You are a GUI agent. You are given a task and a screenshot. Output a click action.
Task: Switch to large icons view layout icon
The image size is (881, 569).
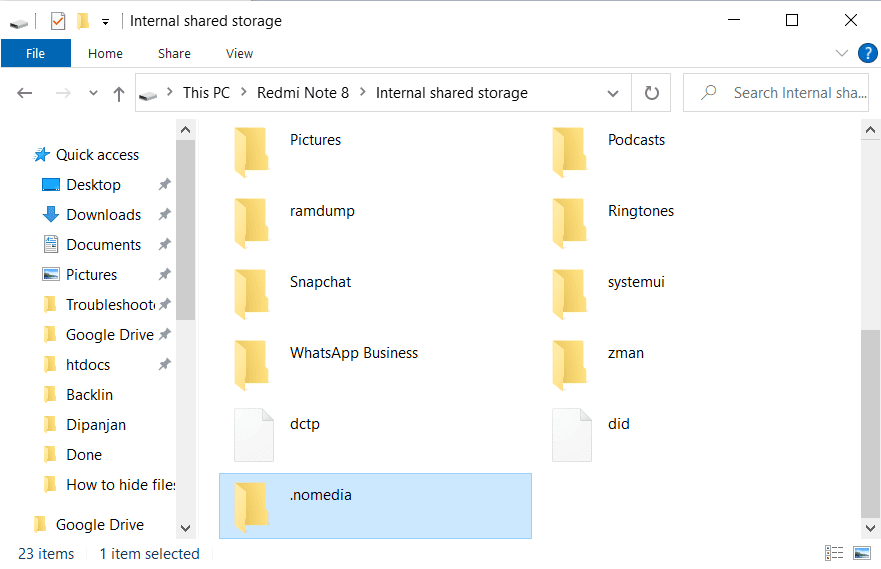[x=862, y=553]
